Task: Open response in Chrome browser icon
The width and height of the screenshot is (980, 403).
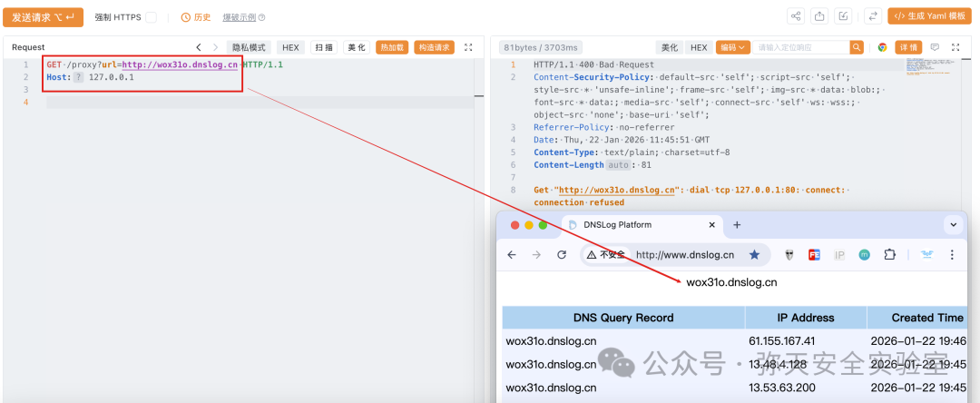Action: [883, 47]
